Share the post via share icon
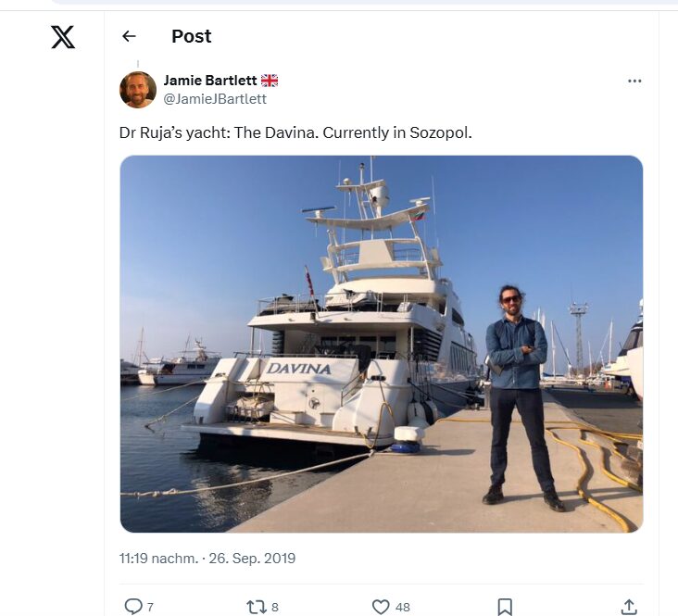The width and height of the screenshot is (678, 616). (629, 607)
